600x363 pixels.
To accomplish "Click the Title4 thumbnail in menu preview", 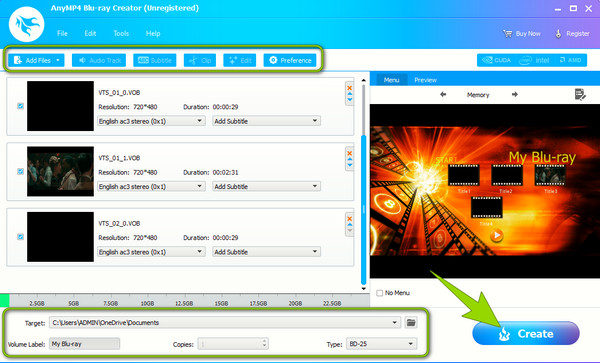I will tap(486, 208).
